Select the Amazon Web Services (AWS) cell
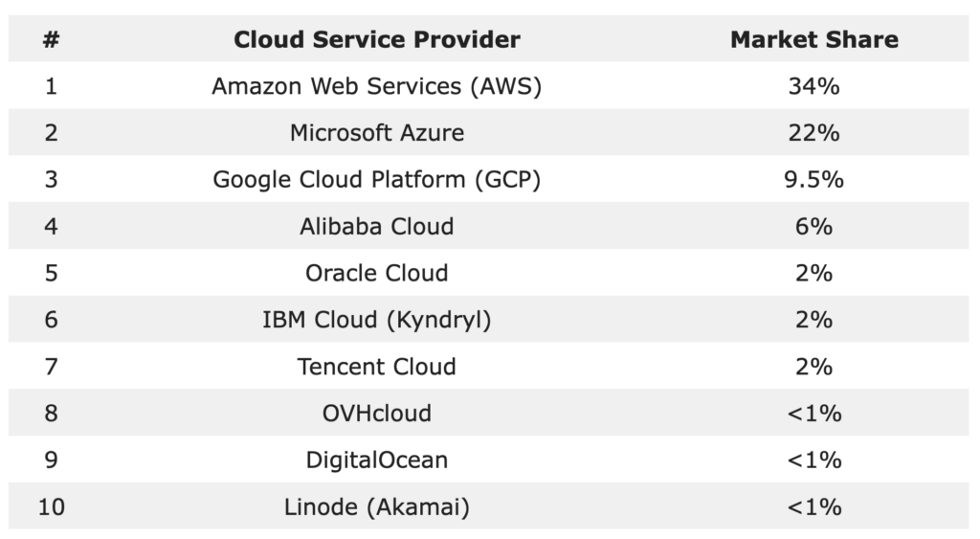The image size is (980, 539). coord(377,86)
